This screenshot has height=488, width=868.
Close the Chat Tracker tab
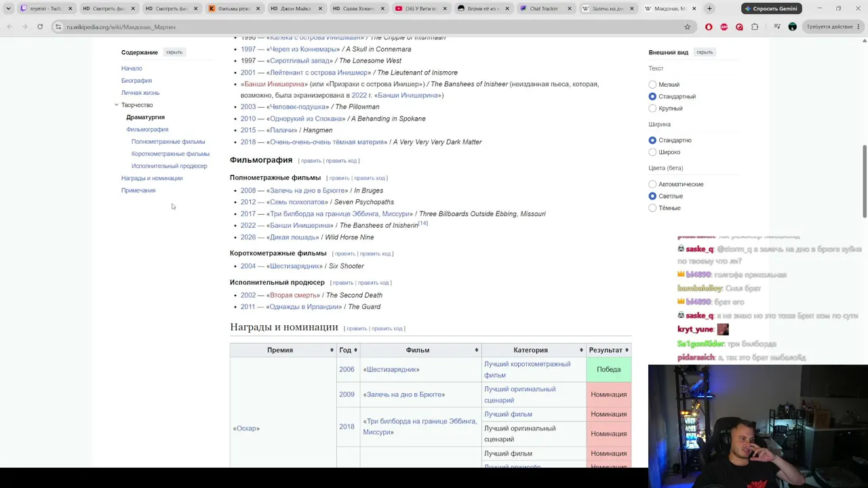click(569, 9)
